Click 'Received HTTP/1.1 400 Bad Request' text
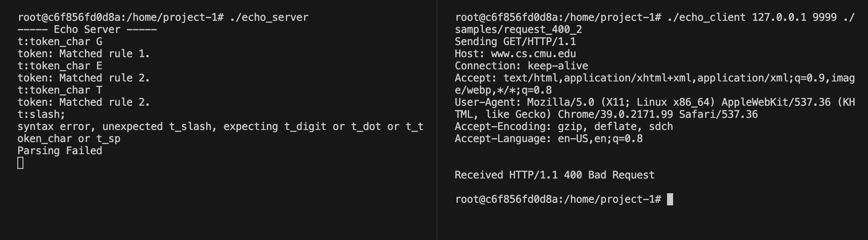The image size is (868, 240). [x=555, y=175]
